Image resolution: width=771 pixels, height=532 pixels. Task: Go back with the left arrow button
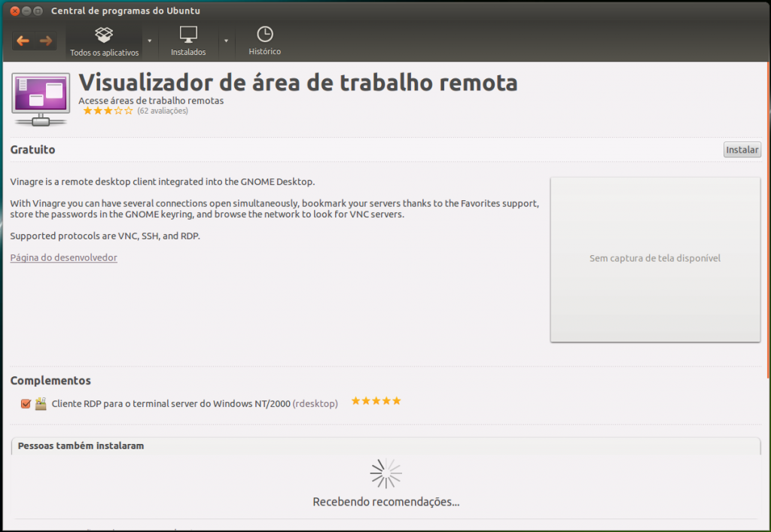pos(23,41)
